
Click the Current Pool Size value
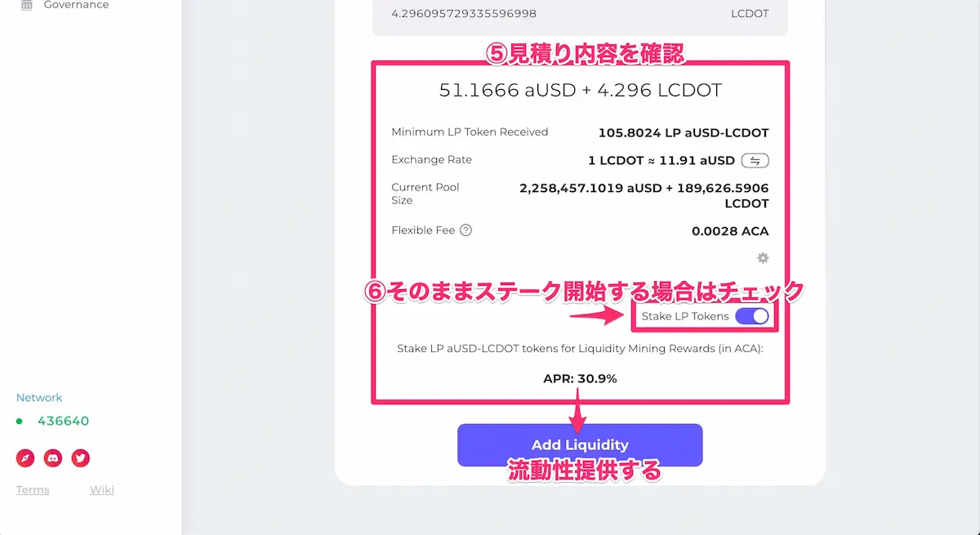tap(644, 196)
